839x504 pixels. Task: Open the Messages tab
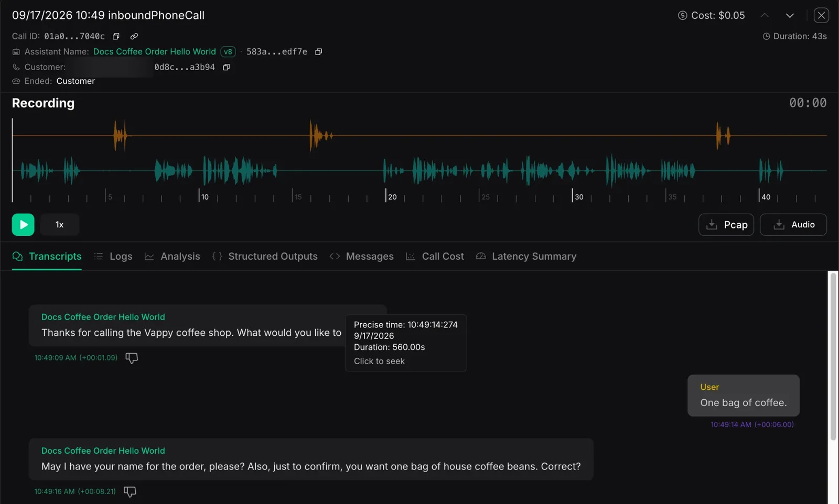[362, 256]
